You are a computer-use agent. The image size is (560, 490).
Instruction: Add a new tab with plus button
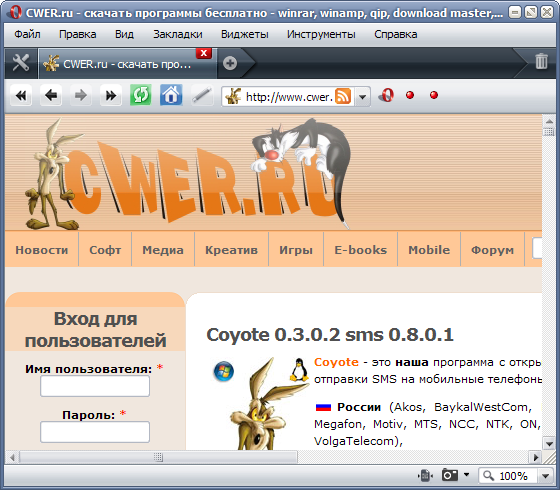click(230, 63)
